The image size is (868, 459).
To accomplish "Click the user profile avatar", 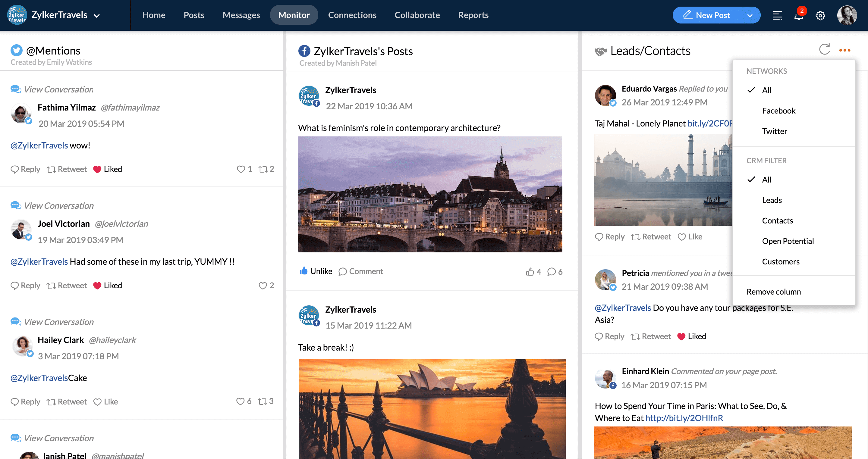I will point(847,15).
